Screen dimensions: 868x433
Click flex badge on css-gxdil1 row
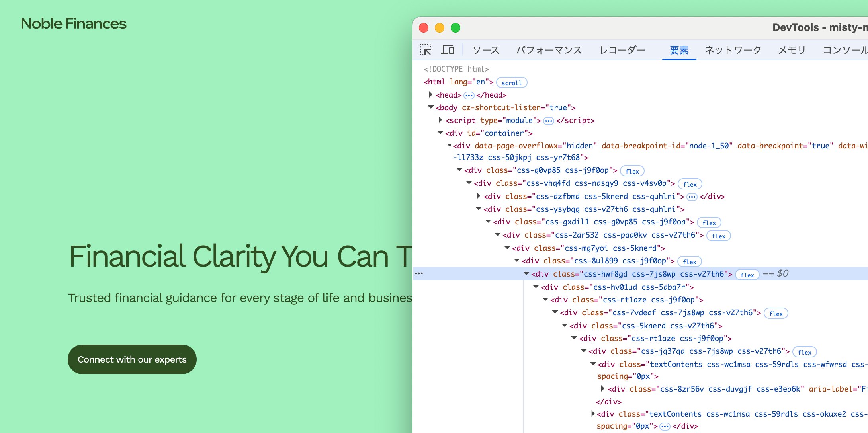(x=709, y=223)
